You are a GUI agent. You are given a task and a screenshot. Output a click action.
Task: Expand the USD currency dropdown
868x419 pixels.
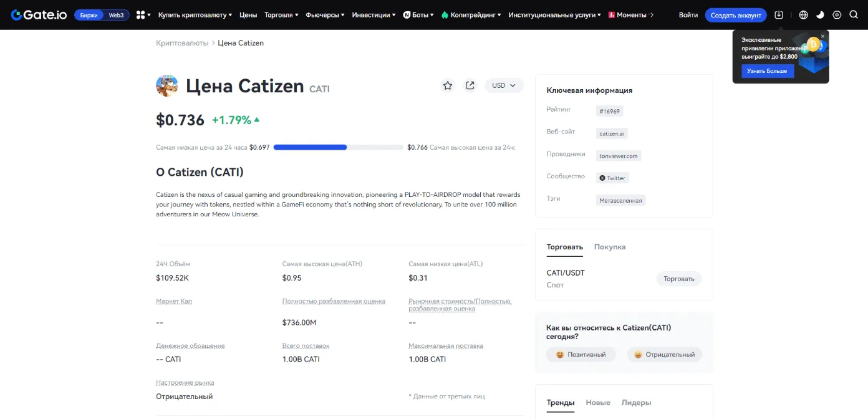pyautogui.click(x=504, y=85)
